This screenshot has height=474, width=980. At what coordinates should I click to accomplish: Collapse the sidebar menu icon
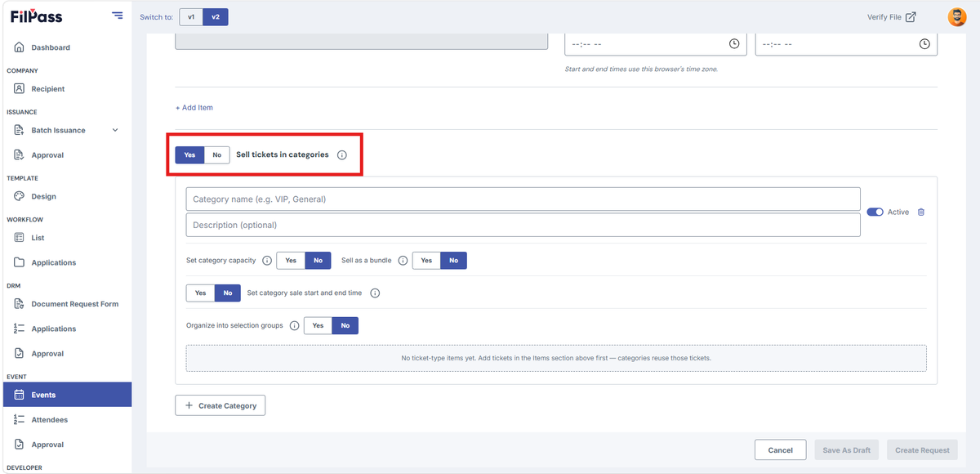pos(118,16)
